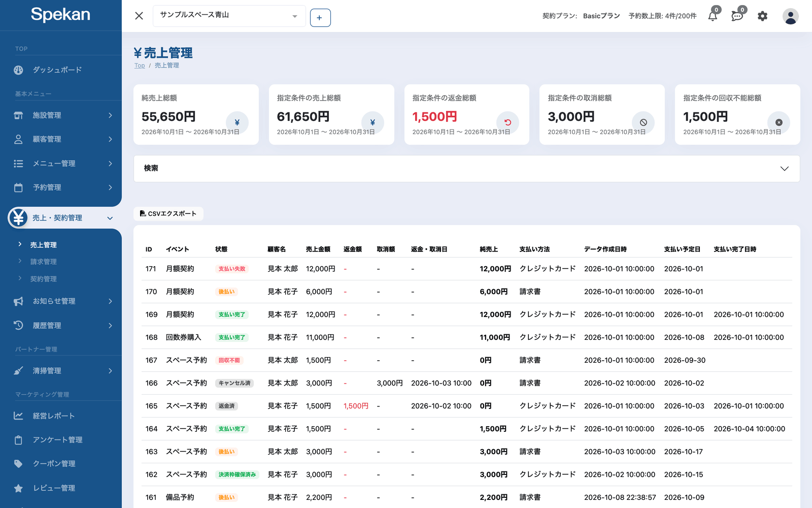This screenshot has height=508, width=812.
Task: Expand the 検索 search panel
Action: pyautogui.click(x=466, y=169)
